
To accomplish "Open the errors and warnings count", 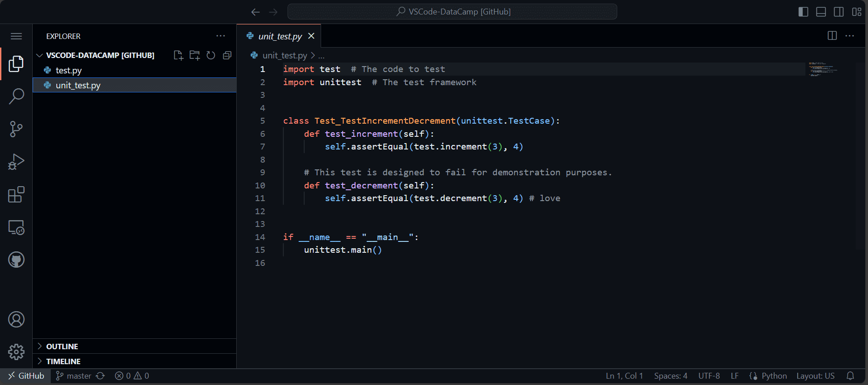I will (132, 376).
